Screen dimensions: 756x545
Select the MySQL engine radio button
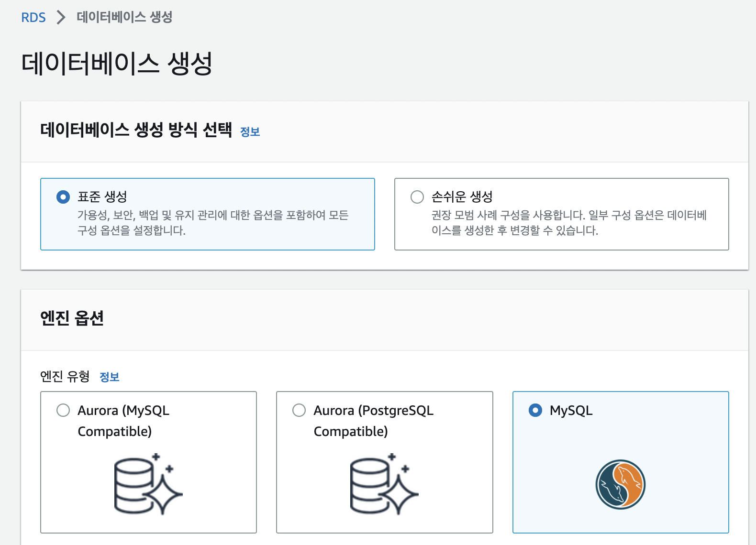(535, 410)
